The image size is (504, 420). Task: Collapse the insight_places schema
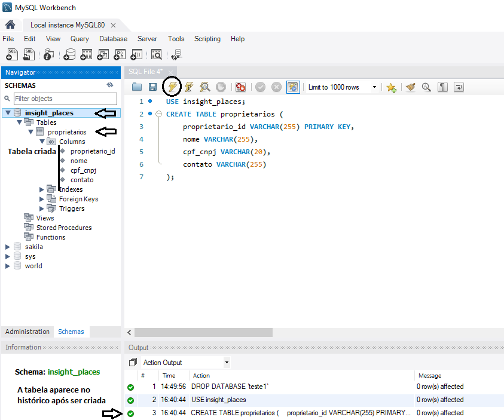tap(8, 113)
